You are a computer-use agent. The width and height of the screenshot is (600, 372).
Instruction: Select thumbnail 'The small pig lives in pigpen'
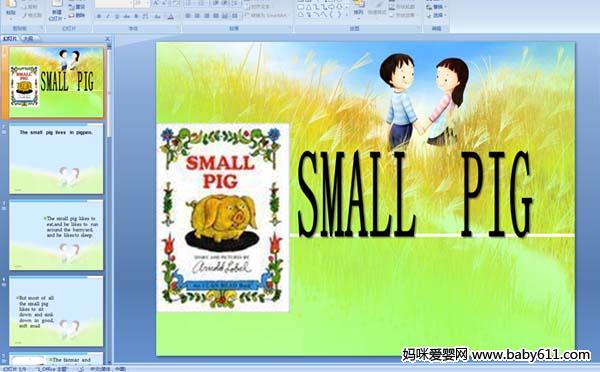coord(56,158)
